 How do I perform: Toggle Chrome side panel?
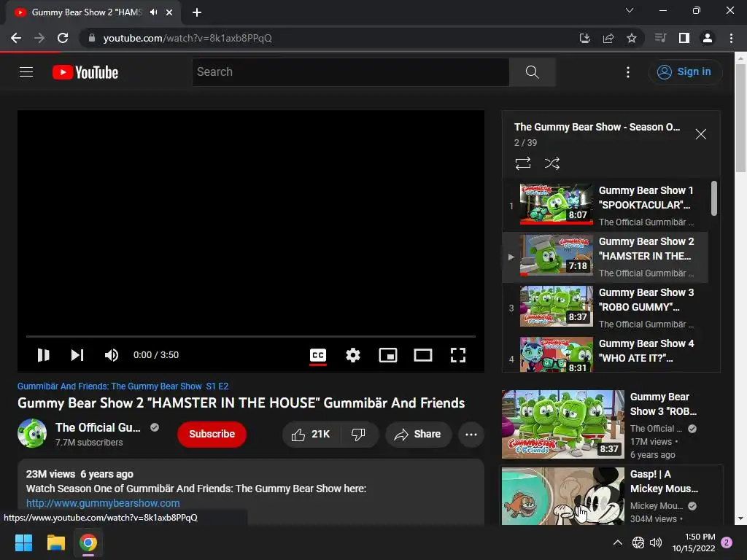coord(684,38)
